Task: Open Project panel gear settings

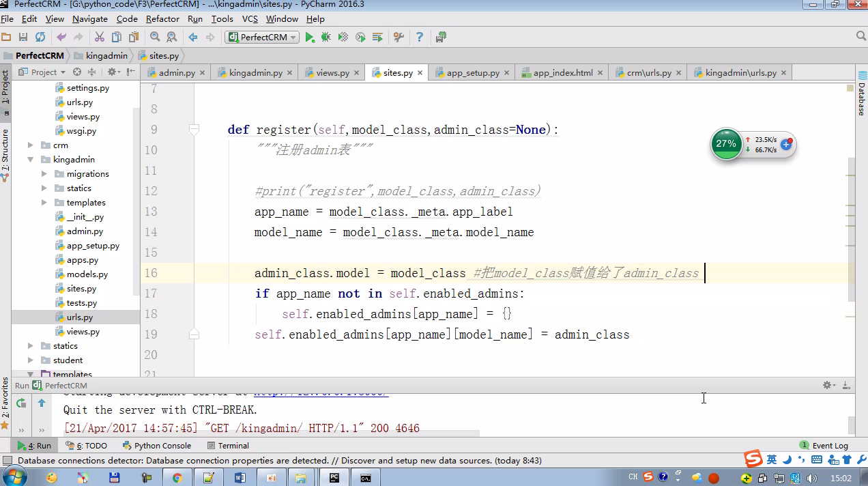Action: click(113, 72)
